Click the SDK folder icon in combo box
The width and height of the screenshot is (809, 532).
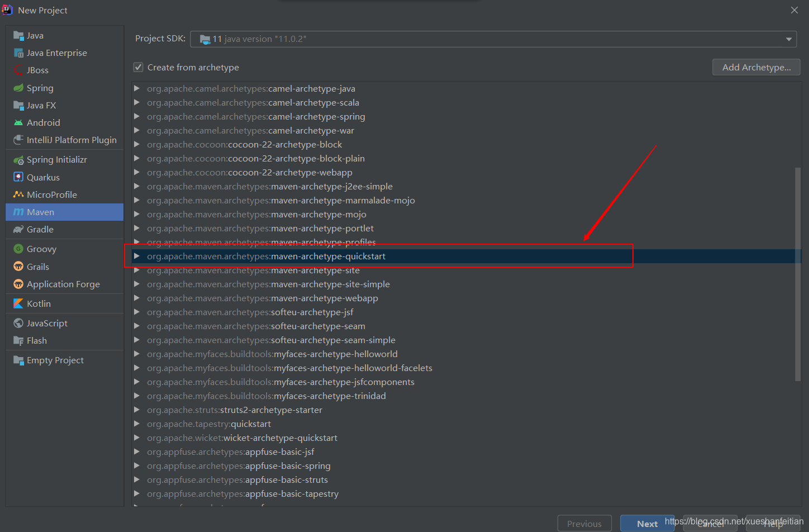pyautogui.click(x=205, y=39)
